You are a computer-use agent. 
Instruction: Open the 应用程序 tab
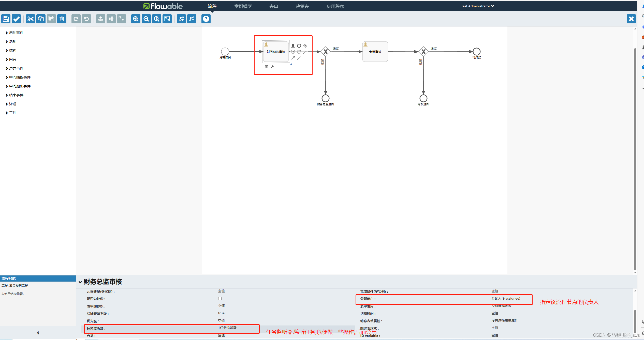[335, 6]
